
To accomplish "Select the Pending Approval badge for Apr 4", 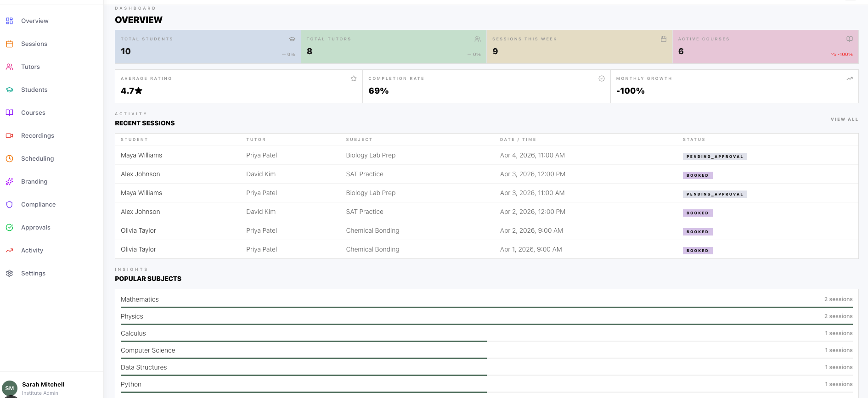I will click(x=715, y=157).
